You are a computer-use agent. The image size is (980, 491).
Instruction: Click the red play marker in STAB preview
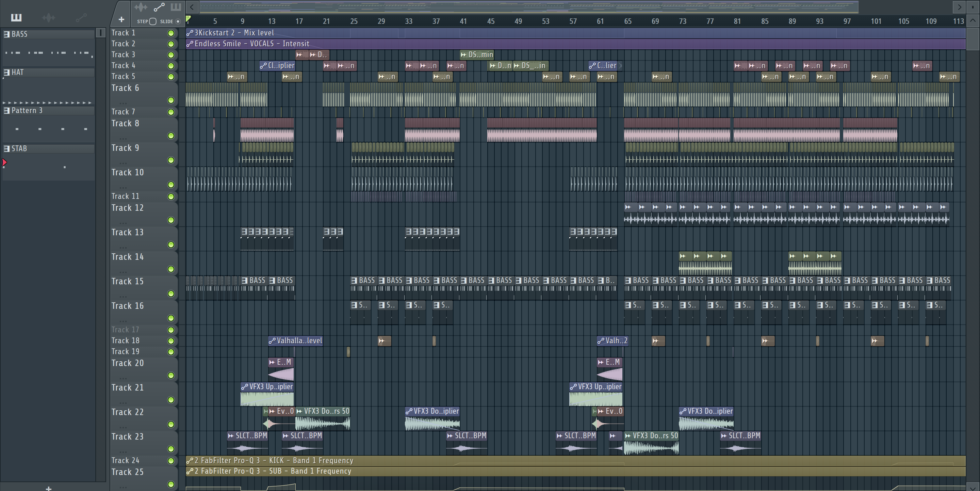pyautogui.click(x=4, y=163)
